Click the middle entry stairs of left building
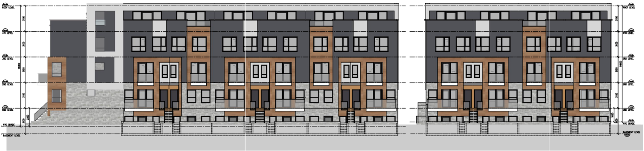This screenshot has height=151, width=644. point(260,116)
